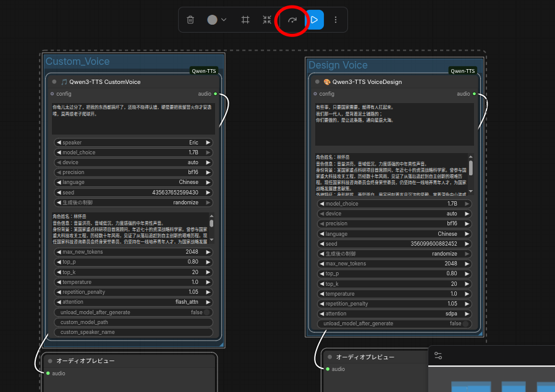Open the attention selector showing sdpa

point(394,314)
